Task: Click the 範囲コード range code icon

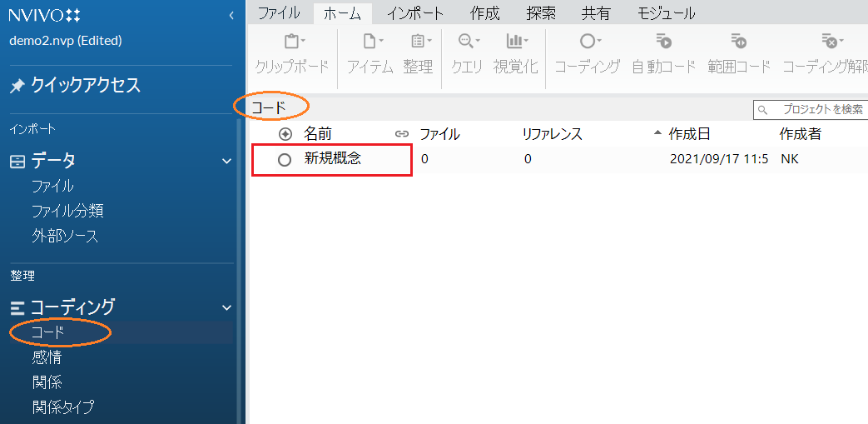Action: 739,42
